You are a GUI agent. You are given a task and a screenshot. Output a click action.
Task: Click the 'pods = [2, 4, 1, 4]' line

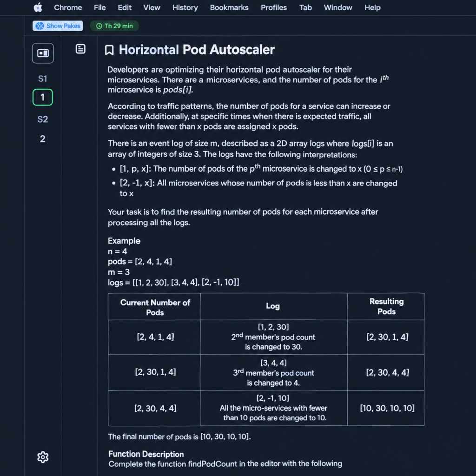tap(140, 261)
